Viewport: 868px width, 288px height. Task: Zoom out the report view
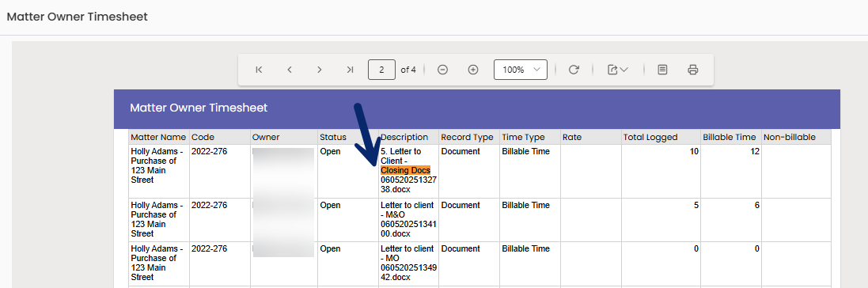(442, 70)
